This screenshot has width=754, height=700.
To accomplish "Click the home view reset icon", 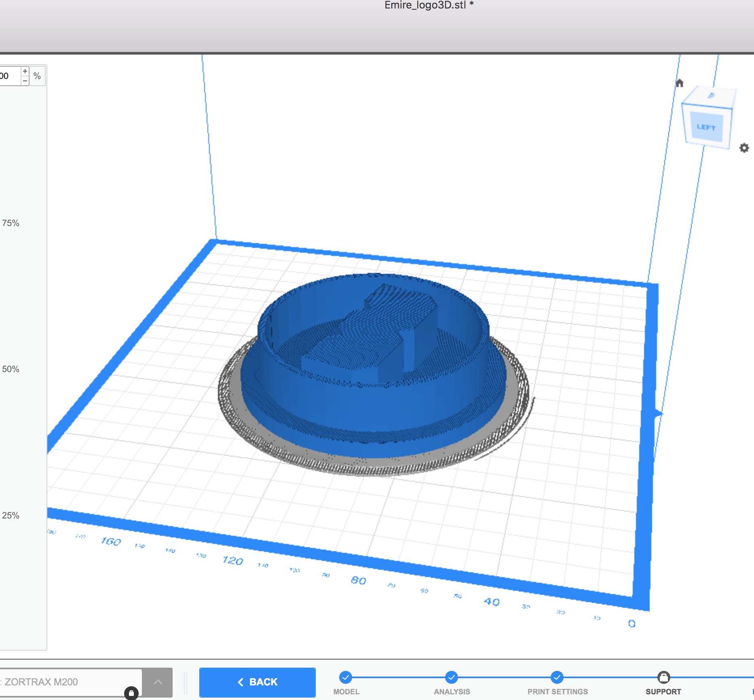I will (679, 83).
